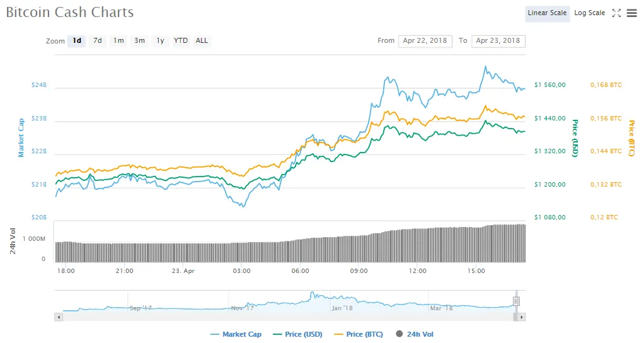
Task: Click the 0,12 BTC axis label
Action: pyautogui.click(x=604, y=218)
